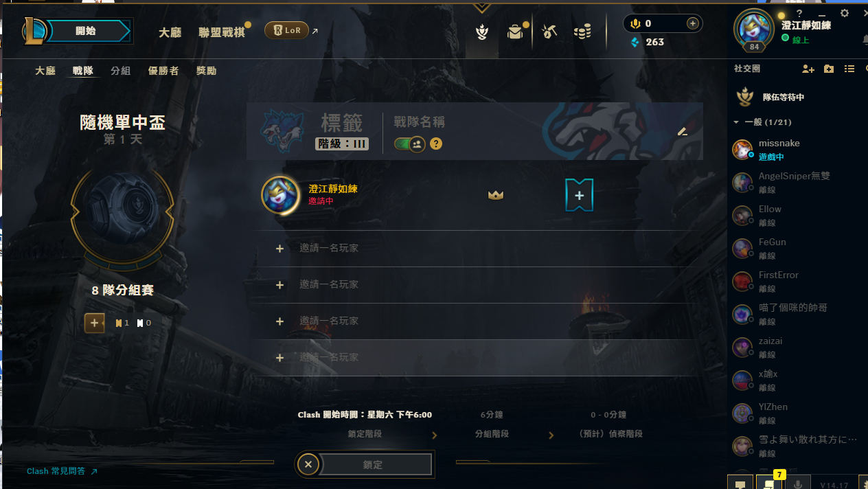Add a ticket with the plus ticket slot
The image size is (868, 489).
[579, 195]
